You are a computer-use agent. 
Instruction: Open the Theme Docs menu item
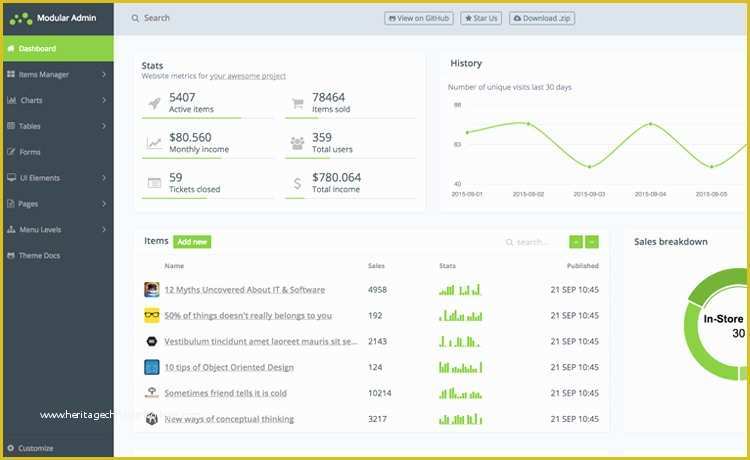coord(58,255)
